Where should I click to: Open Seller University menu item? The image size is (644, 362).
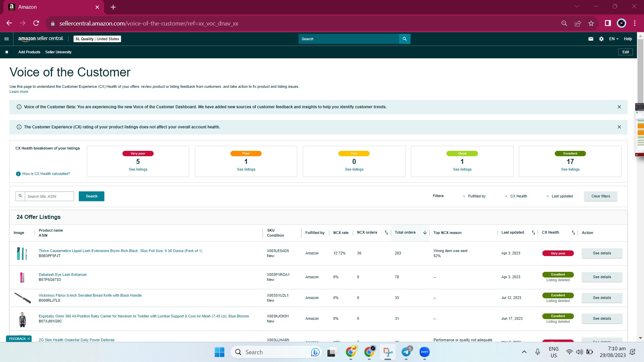(x=58, y=52)
